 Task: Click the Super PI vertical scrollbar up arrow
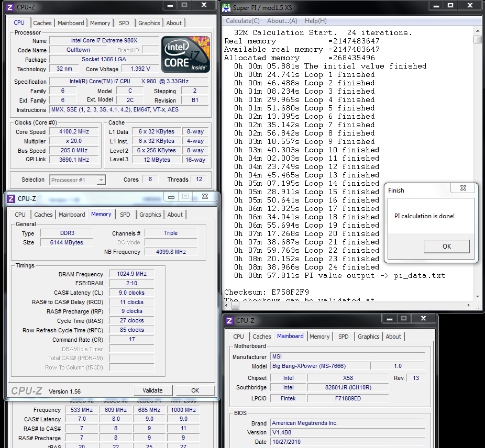pos(478,30)
